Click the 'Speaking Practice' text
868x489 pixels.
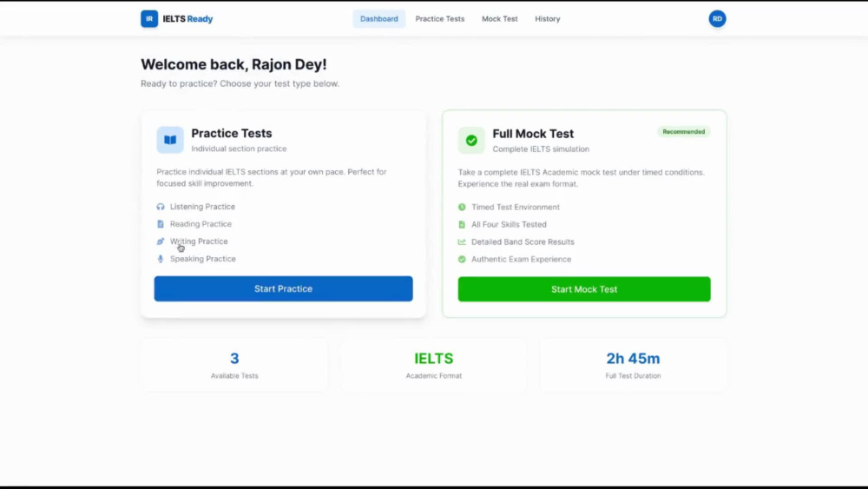coord(202,259)
